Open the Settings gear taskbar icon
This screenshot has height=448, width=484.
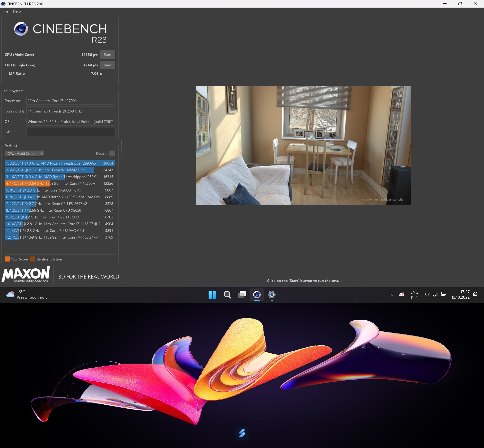(272, 294)
